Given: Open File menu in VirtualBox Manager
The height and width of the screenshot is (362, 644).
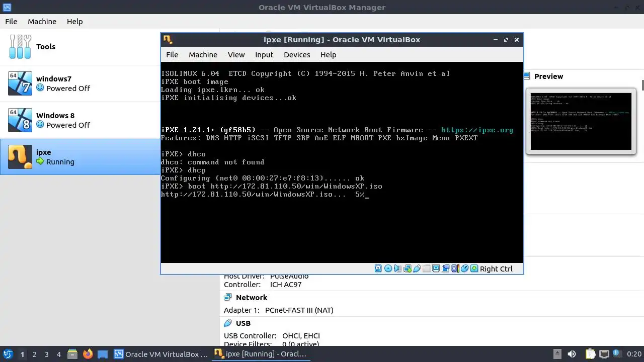Looking at the screenshot, I should click(x=11, y=21).
